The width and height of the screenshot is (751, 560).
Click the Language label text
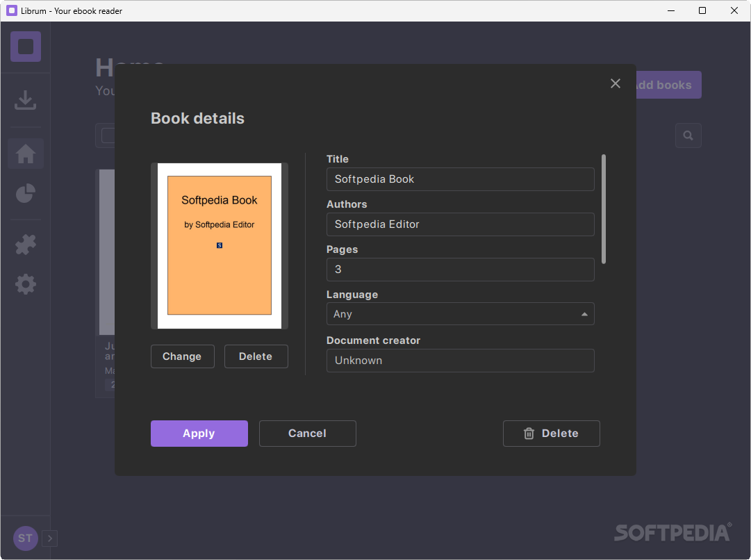pos(352,295)
